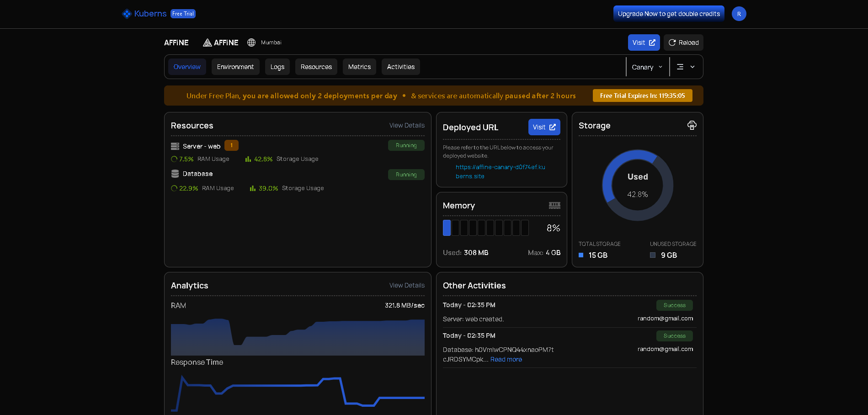
Task: Click the reload icon next to Reload
Action: tap(672, 43)
